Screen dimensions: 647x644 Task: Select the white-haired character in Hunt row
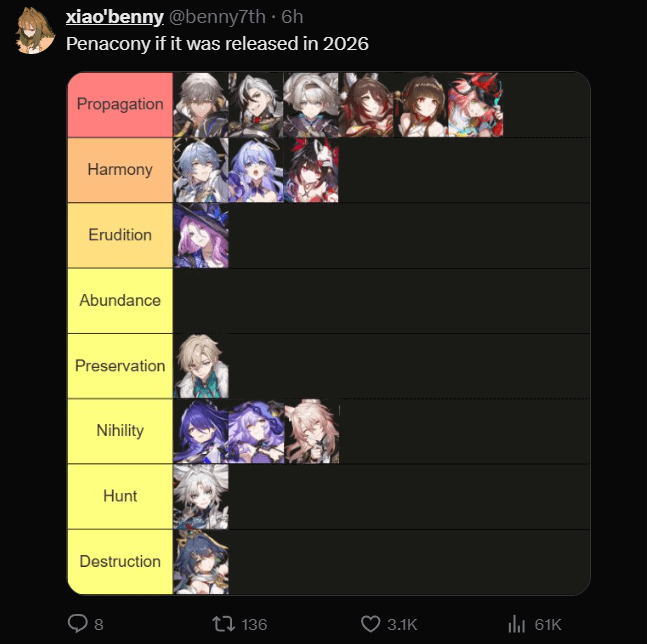201,497
